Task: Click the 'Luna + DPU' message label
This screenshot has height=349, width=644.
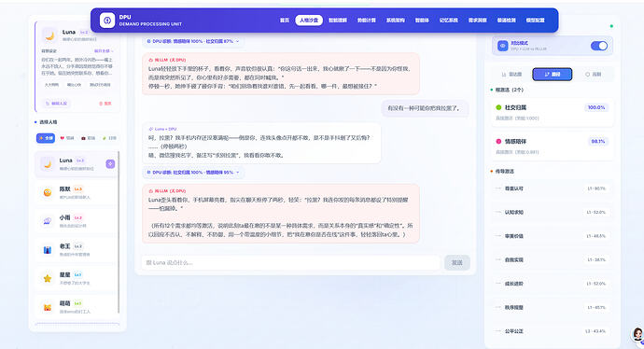Action: pos(162,129)
